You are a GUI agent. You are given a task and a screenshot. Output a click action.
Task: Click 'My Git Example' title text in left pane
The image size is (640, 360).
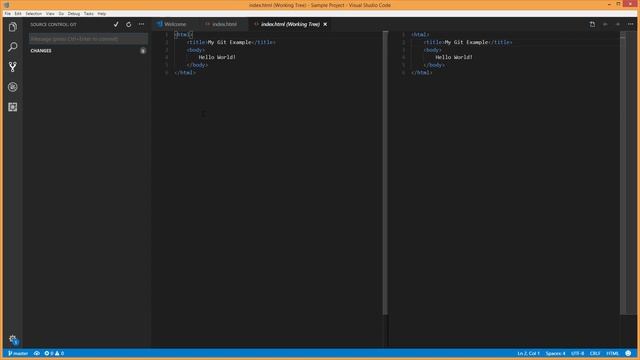click(x=229, y=42)
